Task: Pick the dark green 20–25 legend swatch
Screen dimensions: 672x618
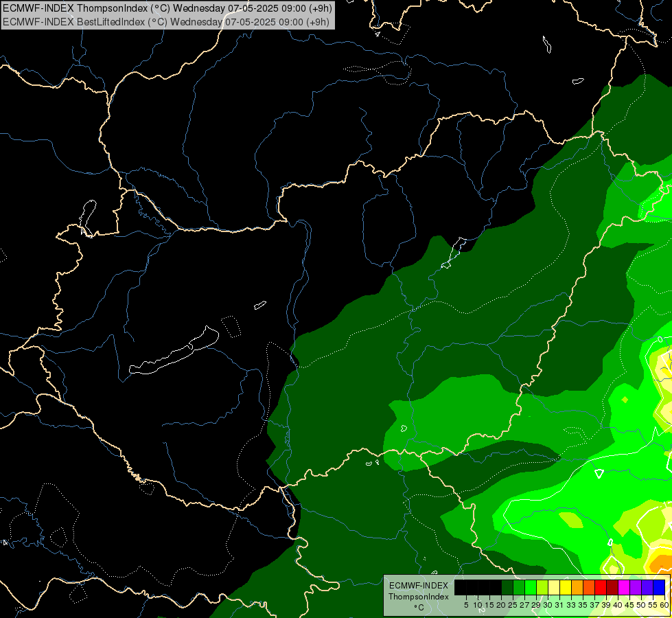Action: [507, 587]
